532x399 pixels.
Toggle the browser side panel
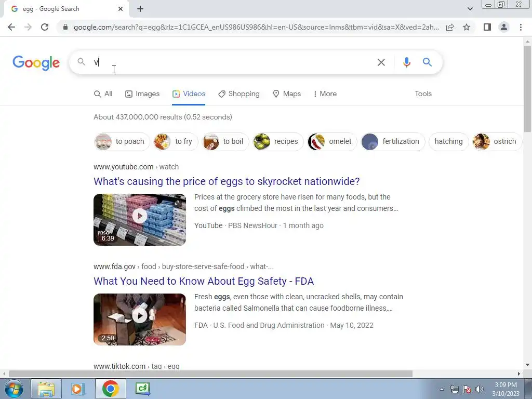pyautogui.click(x=487, y=27)
